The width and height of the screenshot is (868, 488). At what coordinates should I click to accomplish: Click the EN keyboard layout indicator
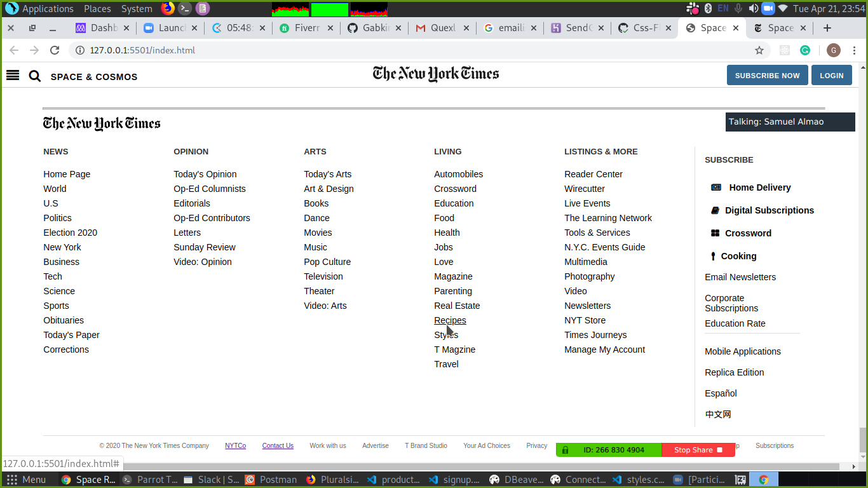click(723, 8)
